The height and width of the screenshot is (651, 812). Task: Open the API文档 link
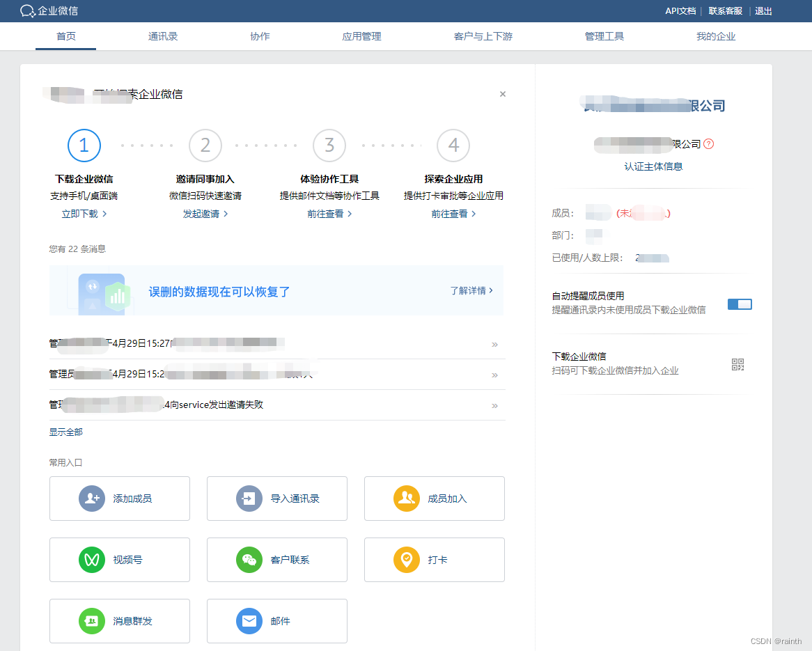click(680, 11)
